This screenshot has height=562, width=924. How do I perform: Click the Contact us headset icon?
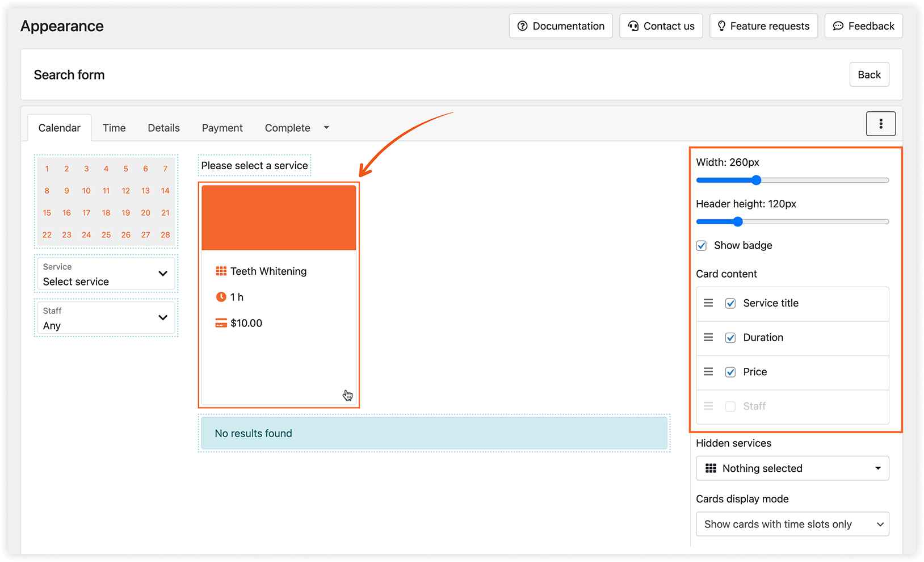tap(633, 26)
